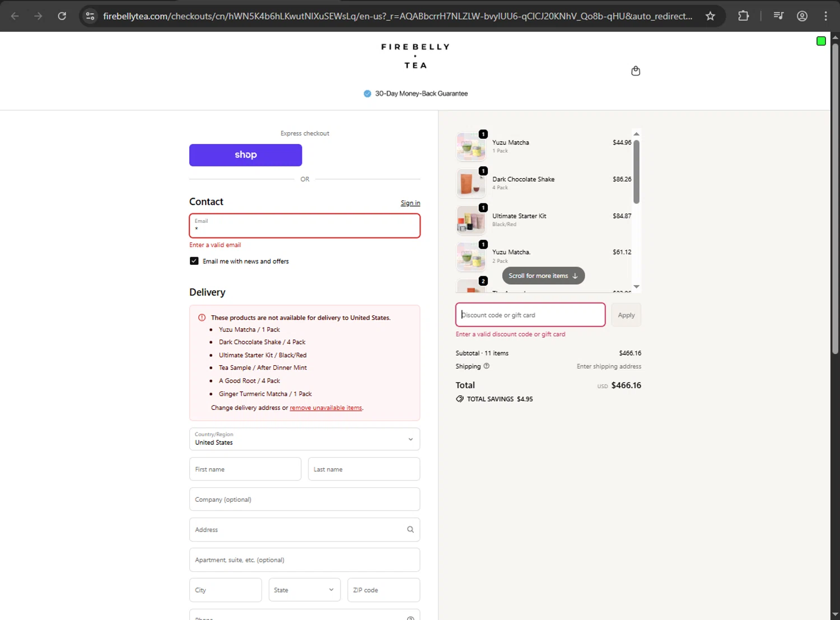840x620 pixels.
Task: Open the media control icon in toolbar
Action: [x=778, y=16]
